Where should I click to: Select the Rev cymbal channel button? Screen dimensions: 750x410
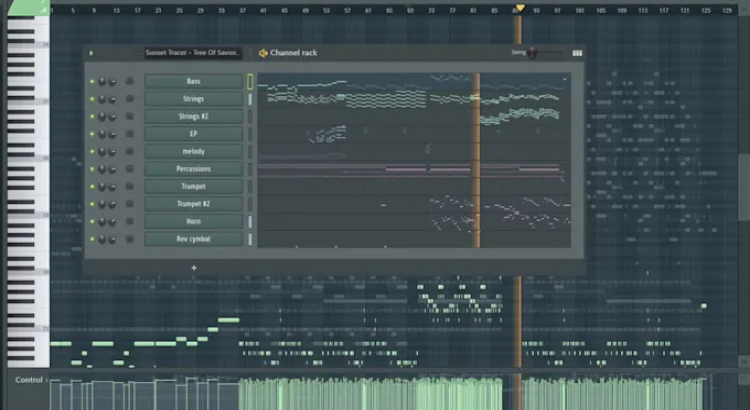click(x=193, y=239)
